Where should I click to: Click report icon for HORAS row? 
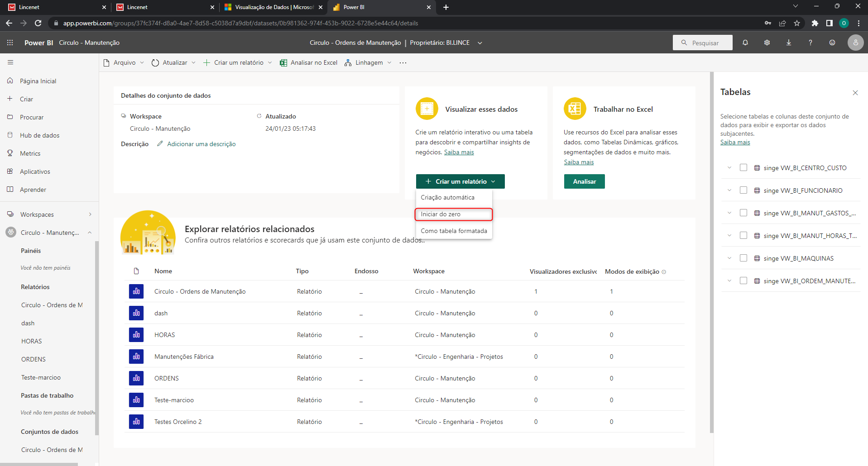[136, 335]
